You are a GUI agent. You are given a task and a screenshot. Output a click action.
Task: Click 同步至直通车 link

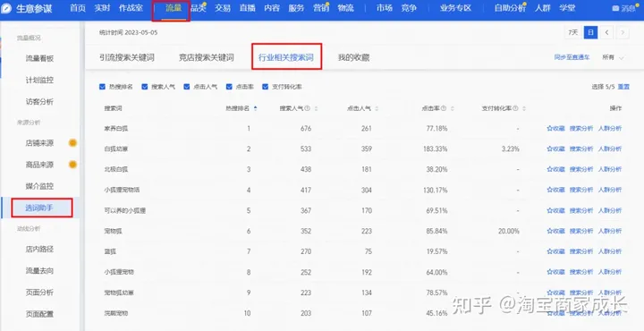(x=572, y=57)
